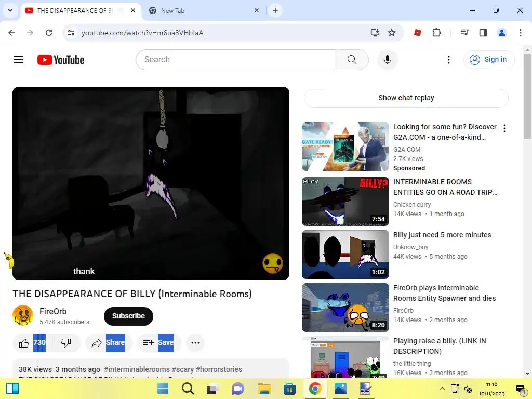The width and height of the screenshot is (532, 399).
Task: Open Playing raise a billy thumbnail
Action: (345, 357)
